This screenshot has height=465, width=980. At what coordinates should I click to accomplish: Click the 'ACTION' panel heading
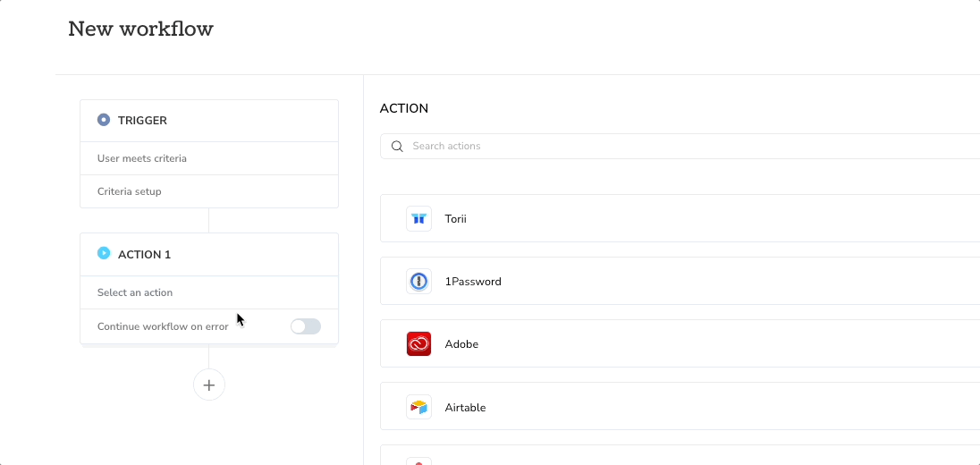pos(404,108)
